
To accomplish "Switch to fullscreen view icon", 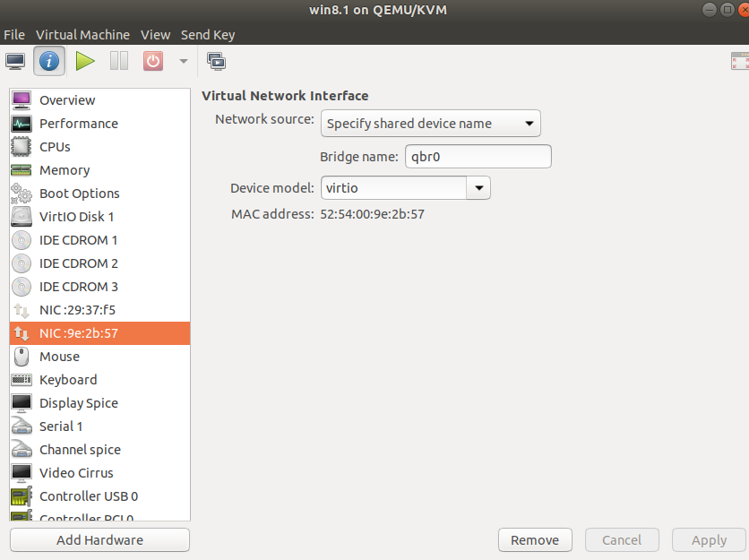I will coord(740,61).
